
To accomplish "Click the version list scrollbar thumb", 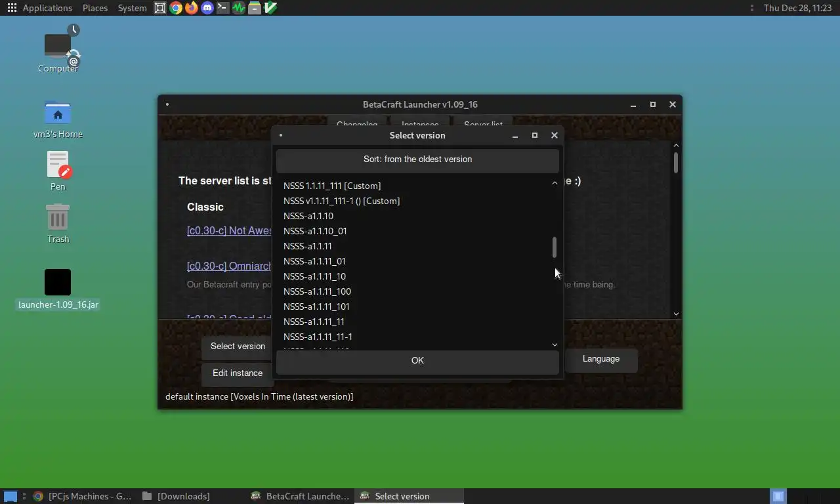I will point(555,247).
